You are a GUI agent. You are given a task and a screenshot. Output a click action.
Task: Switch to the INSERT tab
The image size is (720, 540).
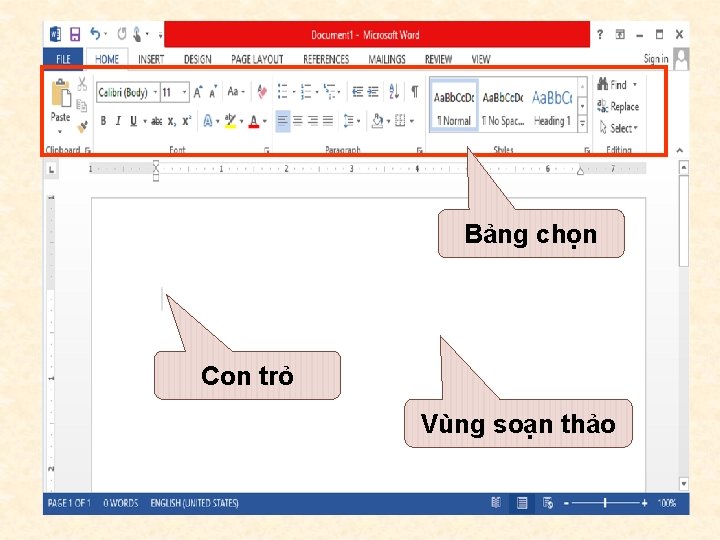[x=151, y=59]
